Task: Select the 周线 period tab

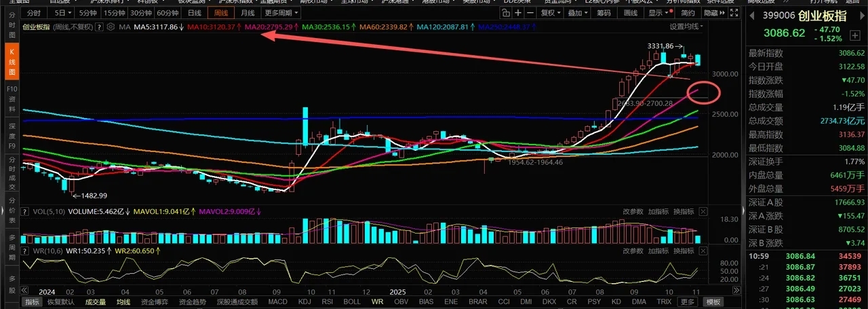Action: 221,13
